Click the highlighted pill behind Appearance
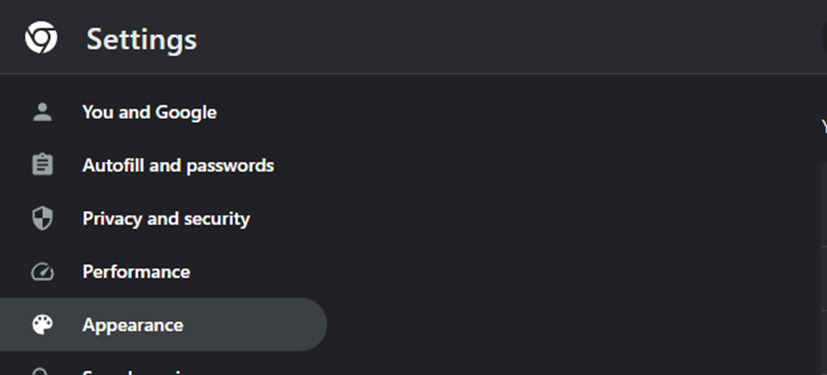The image size is (827, 375). pos(164,324)
